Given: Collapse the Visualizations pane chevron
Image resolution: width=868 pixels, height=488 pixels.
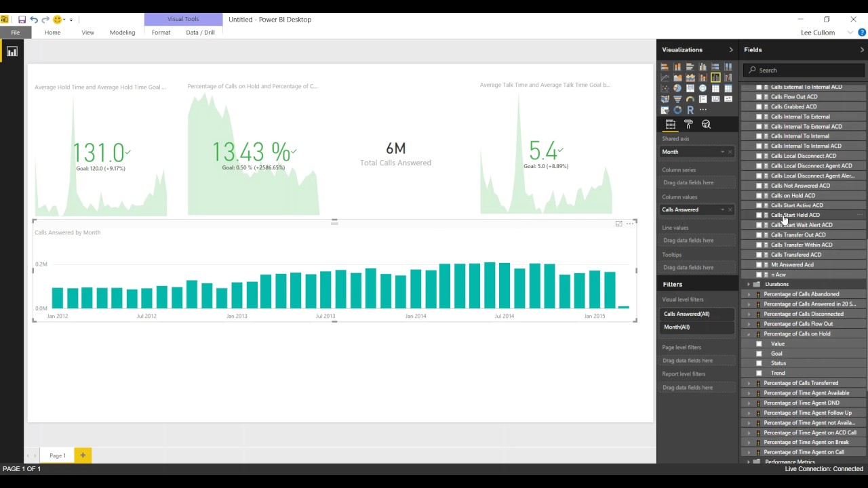Looking at the screenshot, I should (730, 49).
